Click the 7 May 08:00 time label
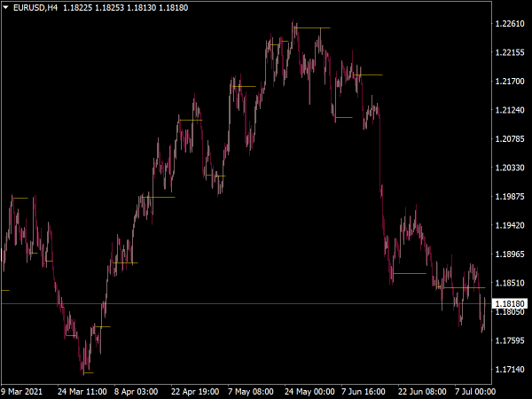This screenshot has width=532, height=399. 251,392
